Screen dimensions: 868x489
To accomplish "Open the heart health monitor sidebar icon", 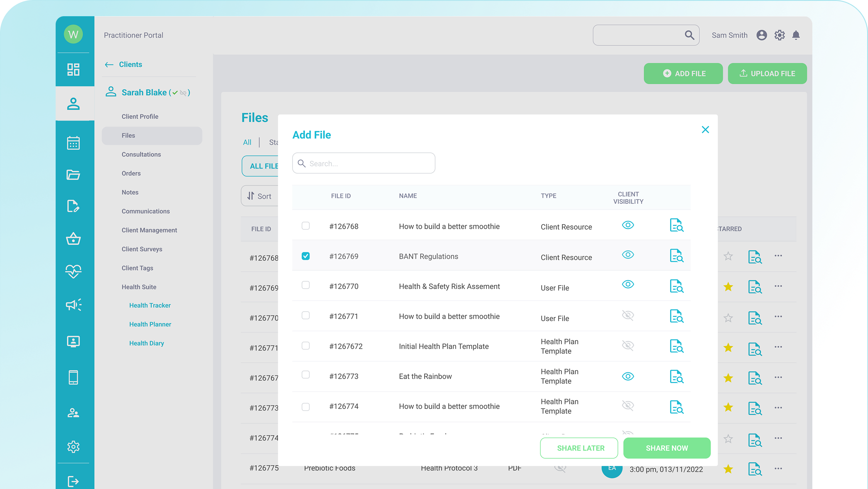I will (74, 271).
